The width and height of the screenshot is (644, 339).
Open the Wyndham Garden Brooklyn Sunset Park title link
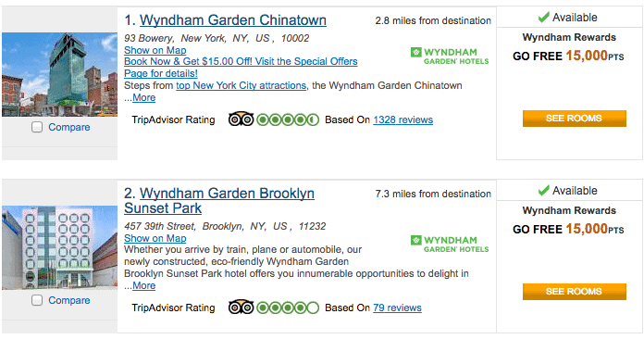point(219,200)
